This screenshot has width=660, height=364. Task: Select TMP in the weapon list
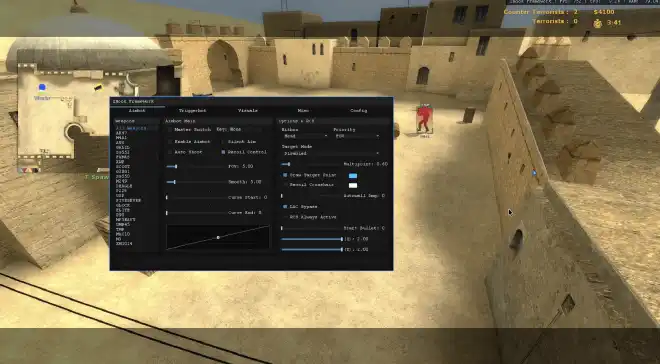[x=120, y=229]
